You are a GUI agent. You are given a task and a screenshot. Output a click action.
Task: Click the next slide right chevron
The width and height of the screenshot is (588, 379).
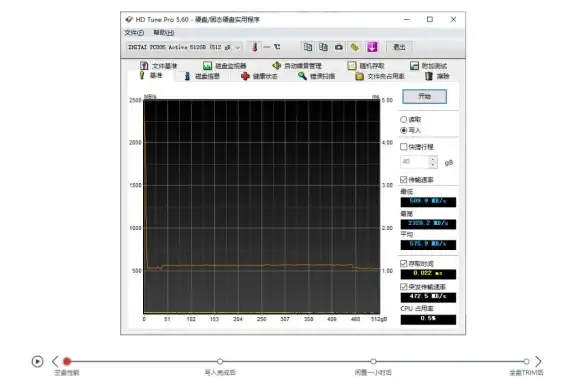pos(538,361)
